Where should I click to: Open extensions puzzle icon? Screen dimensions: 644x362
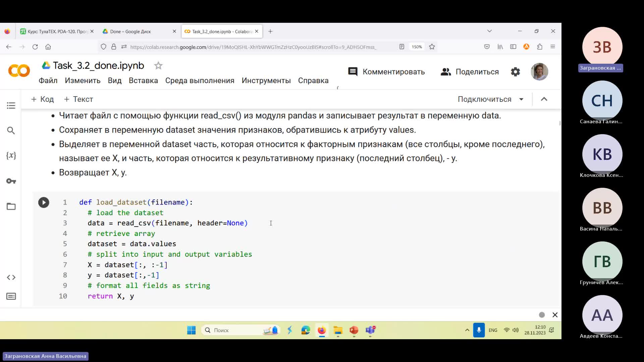(539, 47)
